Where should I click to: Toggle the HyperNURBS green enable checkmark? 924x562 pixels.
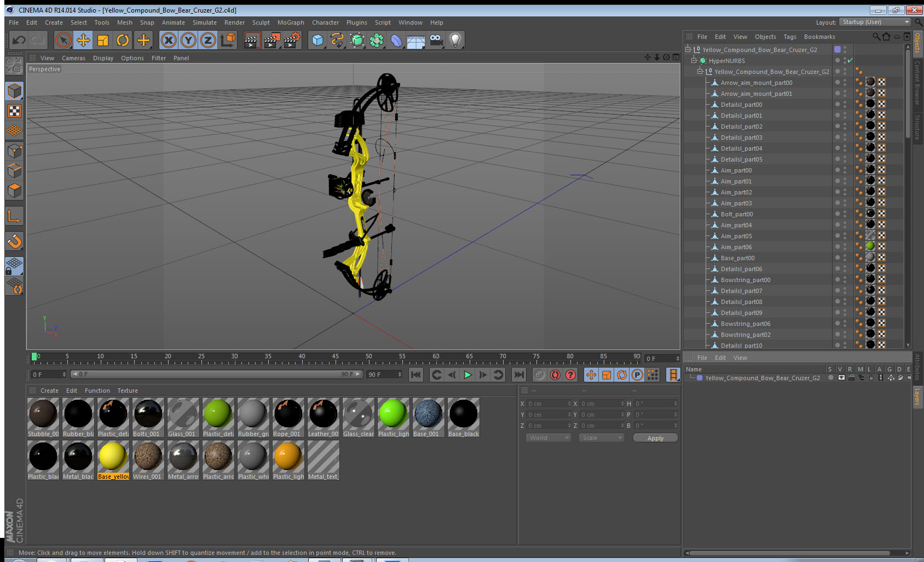pos(850,61)
